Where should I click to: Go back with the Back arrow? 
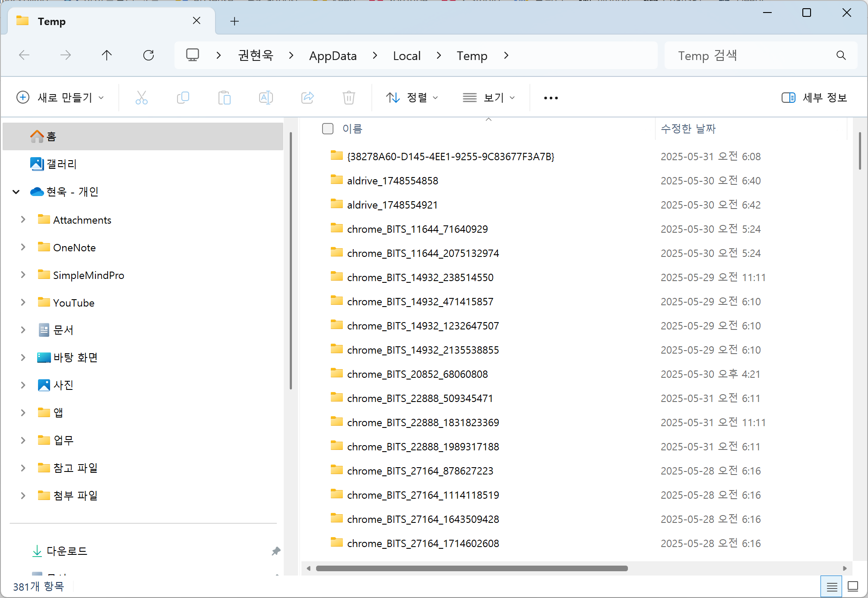click(24, 55)
